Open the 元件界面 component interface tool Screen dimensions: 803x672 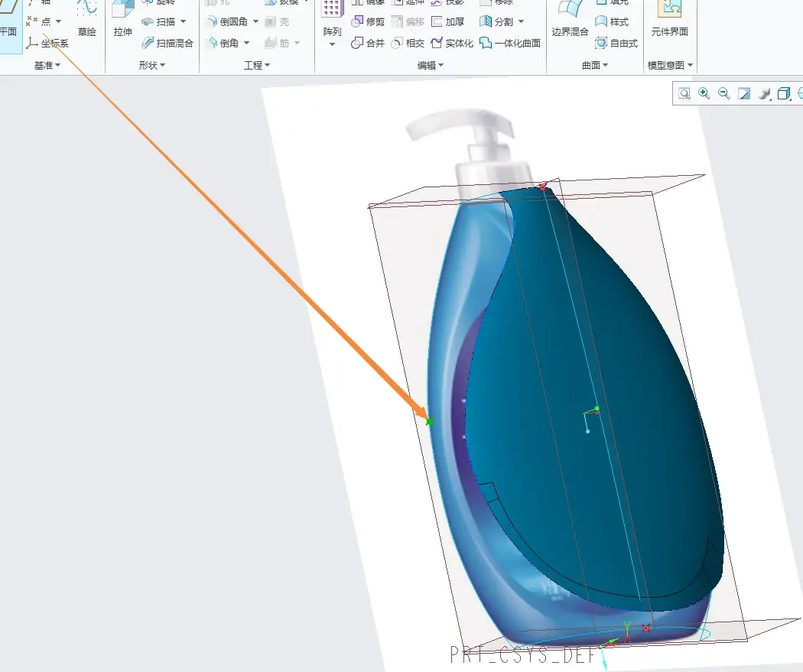(670, 19)
